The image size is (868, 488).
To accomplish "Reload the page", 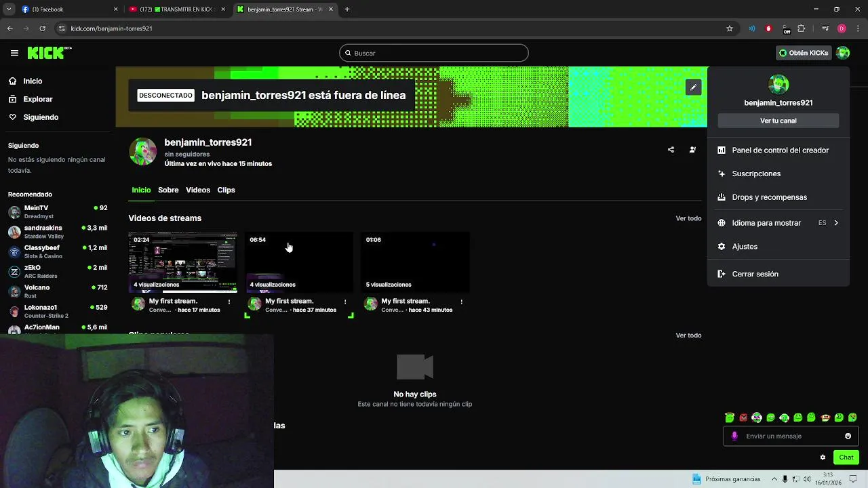I will tap(42, 28).
